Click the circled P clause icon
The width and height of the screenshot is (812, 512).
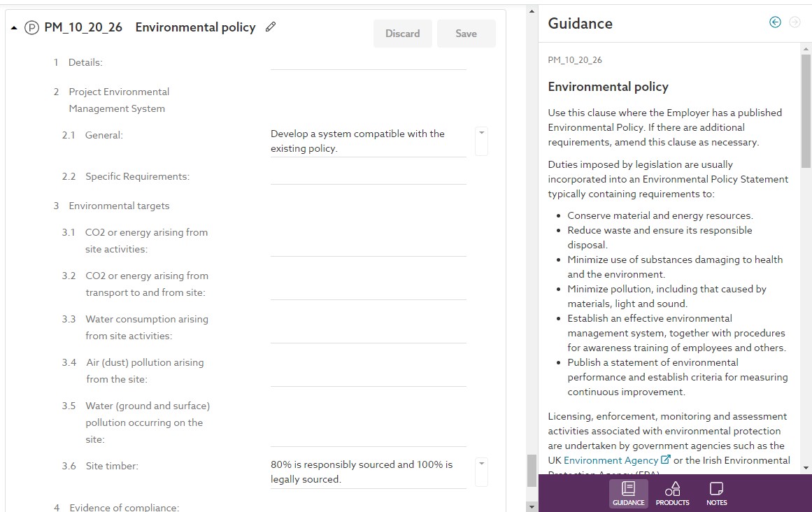click(x=31, y=28)
